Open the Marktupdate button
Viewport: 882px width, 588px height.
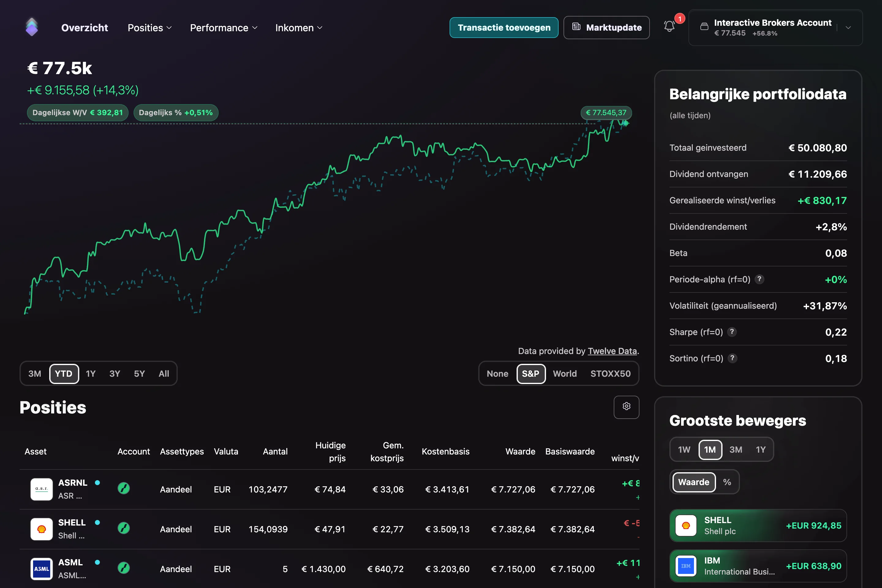[x=606, y=27]
